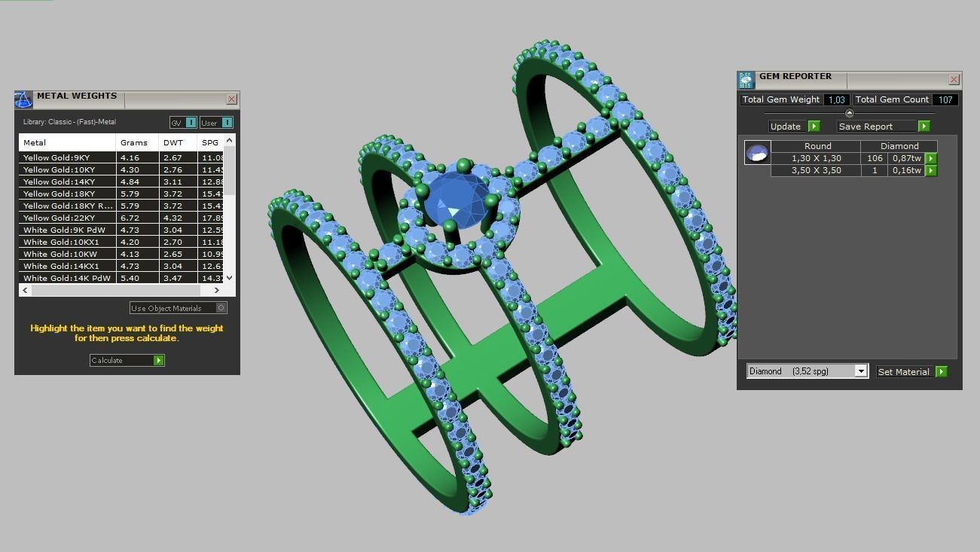The width and height of the screenshot is (980, 552).
Task: Click the DWT column header
Action: point(178,142)
